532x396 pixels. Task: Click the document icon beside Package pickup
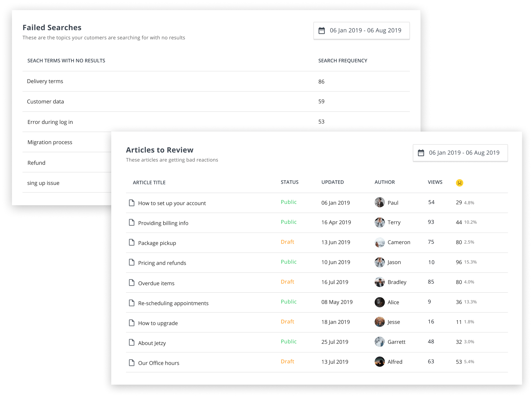132,243
